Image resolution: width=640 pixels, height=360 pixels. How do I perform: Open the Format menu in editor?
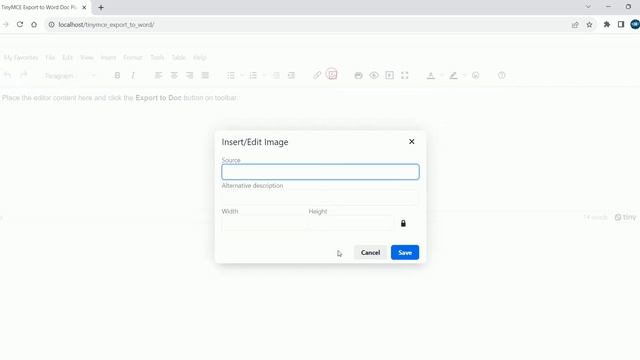pyautogui.click(x=133, y=58)
